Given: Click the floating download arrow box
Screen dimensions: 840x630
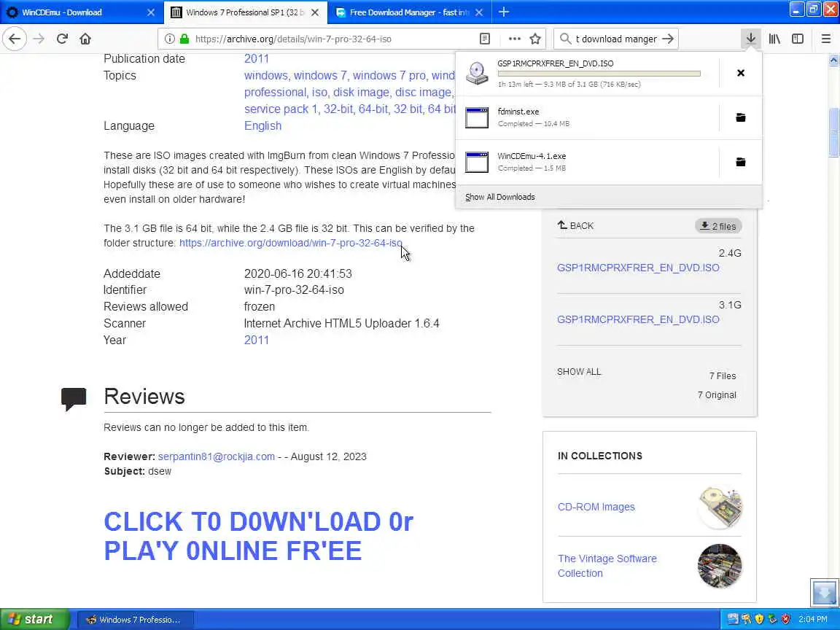Looking at the screenshot, I should tap(825, 593).
